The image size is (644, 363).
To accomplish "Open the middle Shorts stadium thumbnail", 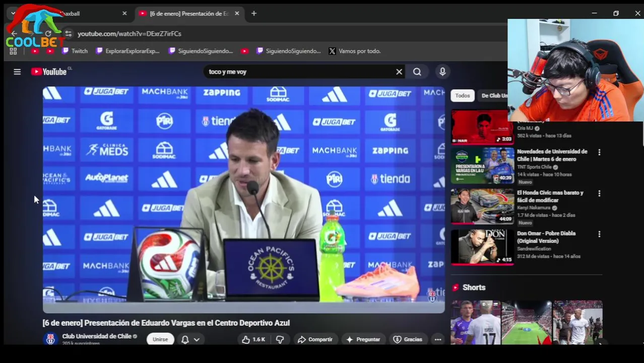I will 527,323.
